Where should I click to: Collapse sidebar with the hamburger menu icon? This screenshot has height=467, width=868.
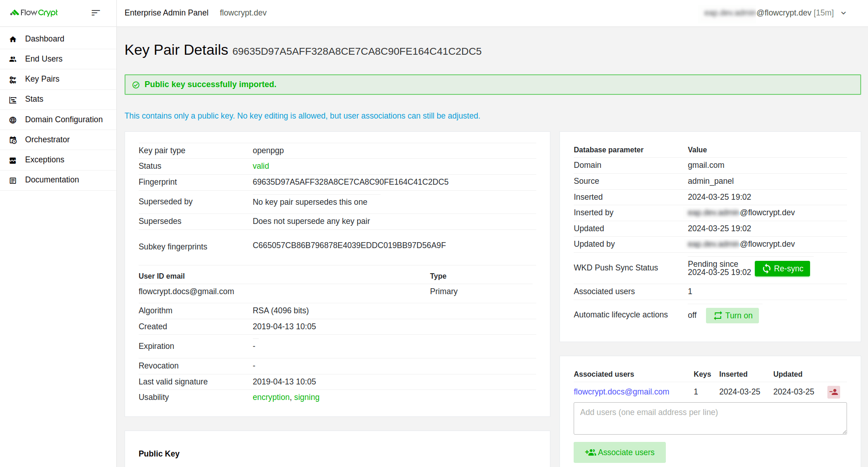95,13
